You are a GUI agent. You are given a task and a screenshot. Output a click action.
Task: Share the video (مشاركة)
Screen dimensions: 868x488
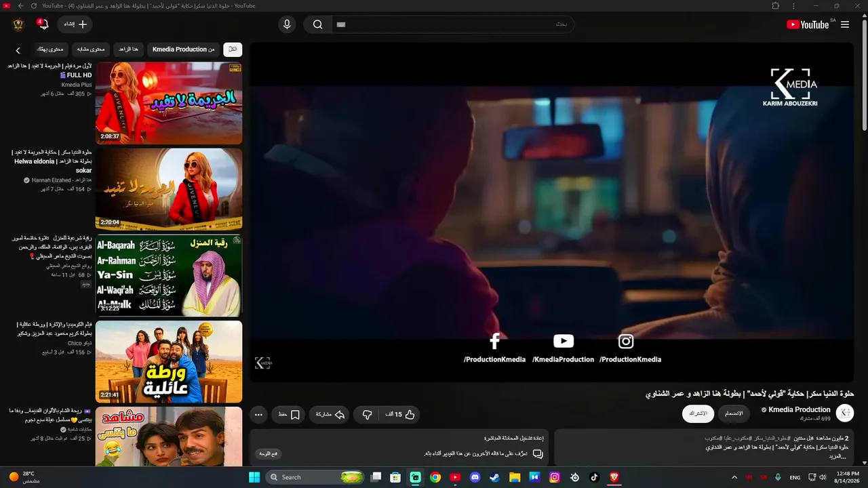click(330, 415)
